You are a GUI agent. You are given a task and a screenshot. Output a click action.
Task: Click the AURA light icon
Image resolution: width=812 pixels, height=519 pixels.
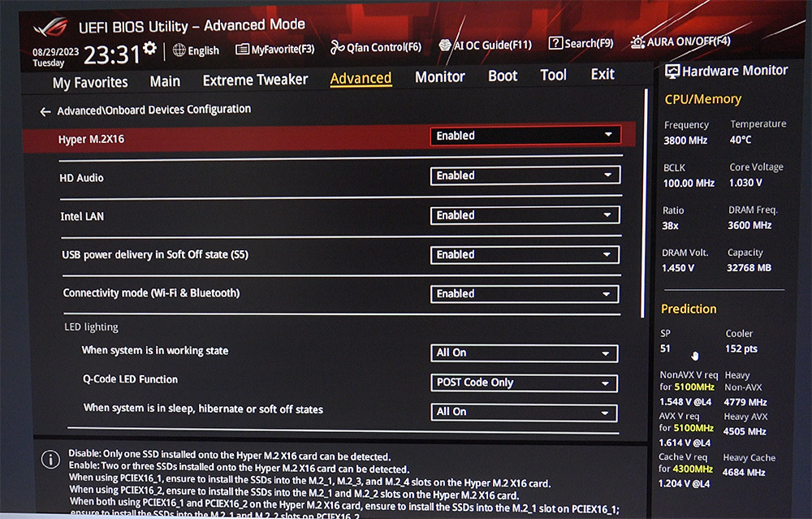[637, 41]
